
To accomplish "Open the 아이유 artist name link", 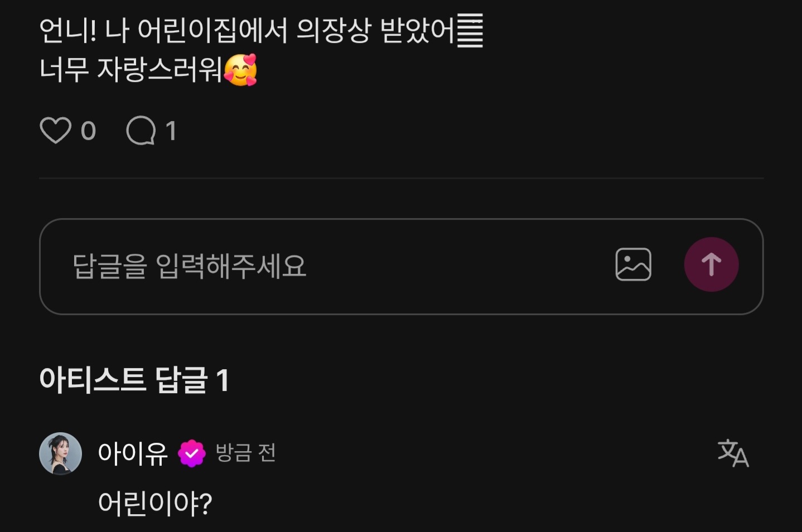I will click(133, 453).
